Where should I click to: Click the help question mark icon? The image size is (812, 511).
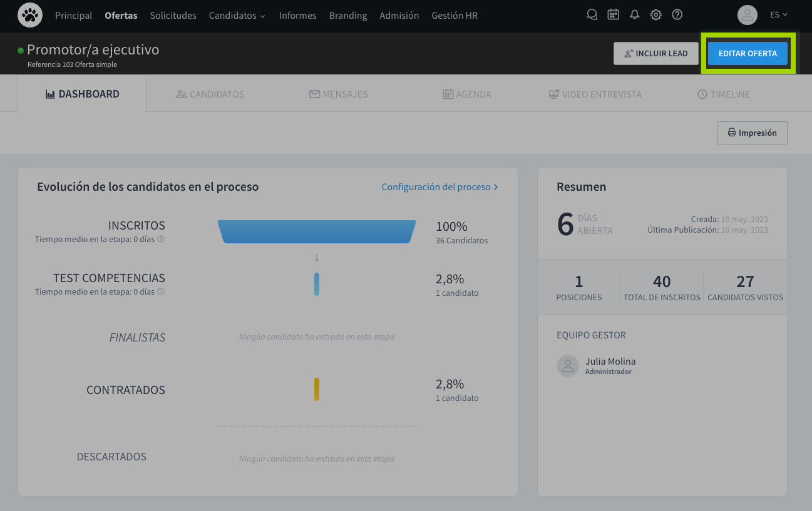(677, 15)
